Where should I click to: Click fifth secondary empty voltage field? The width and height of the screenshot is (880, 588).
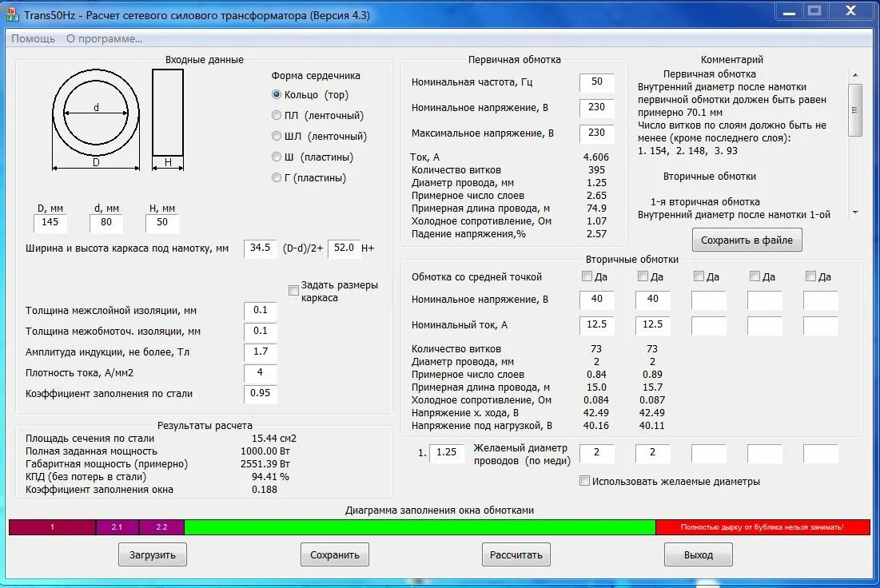[821, 300]
